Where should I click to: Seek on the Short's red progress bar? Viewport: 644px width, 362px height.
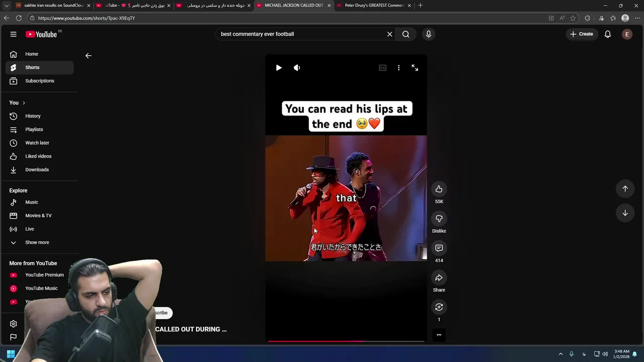point(346,341)
